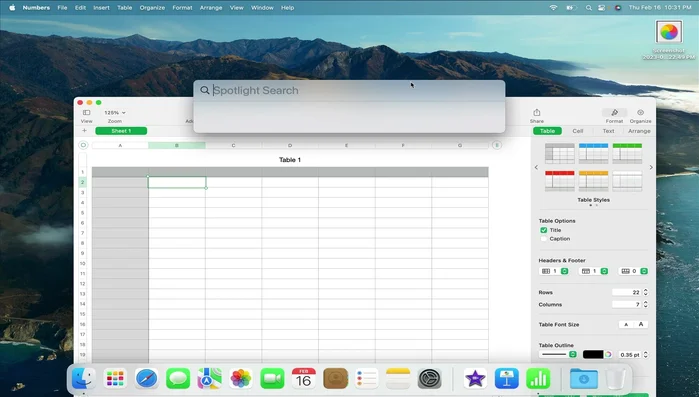
Task: Open the outline color wheel picker
Action: (x=608, y=354)
